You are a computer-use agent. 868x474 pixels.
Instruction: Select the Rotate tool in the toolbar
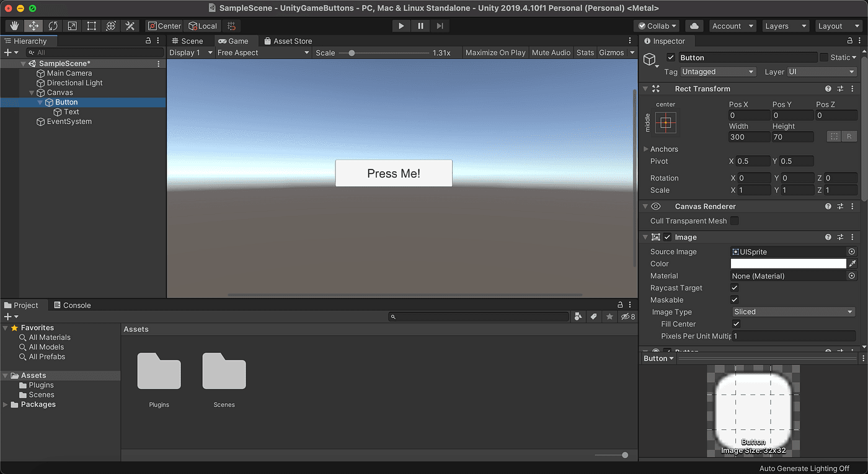pyautogui.click(x=53, y=25)
